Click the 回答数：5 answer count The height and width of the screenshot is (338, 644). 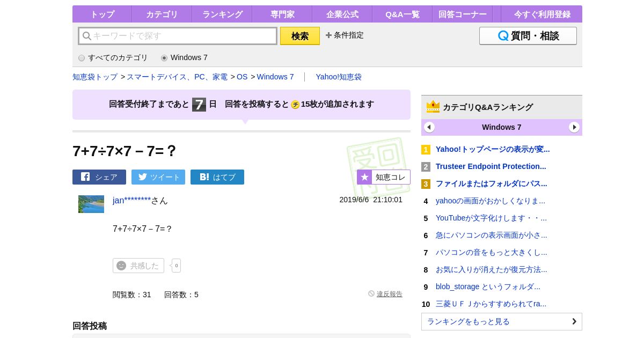click(x=181, y=295)
